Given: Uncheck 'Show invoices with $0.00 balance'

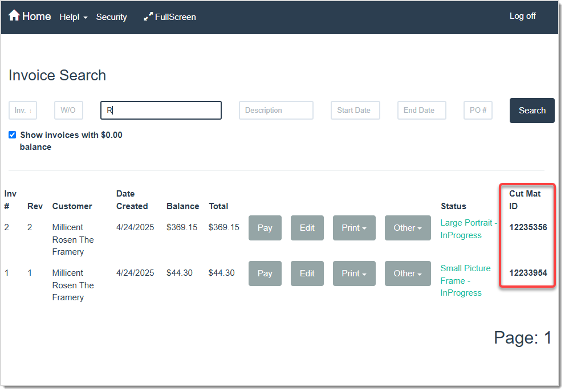Looking at the screenshot, I should pyautogui.click(x=12, y=134).
